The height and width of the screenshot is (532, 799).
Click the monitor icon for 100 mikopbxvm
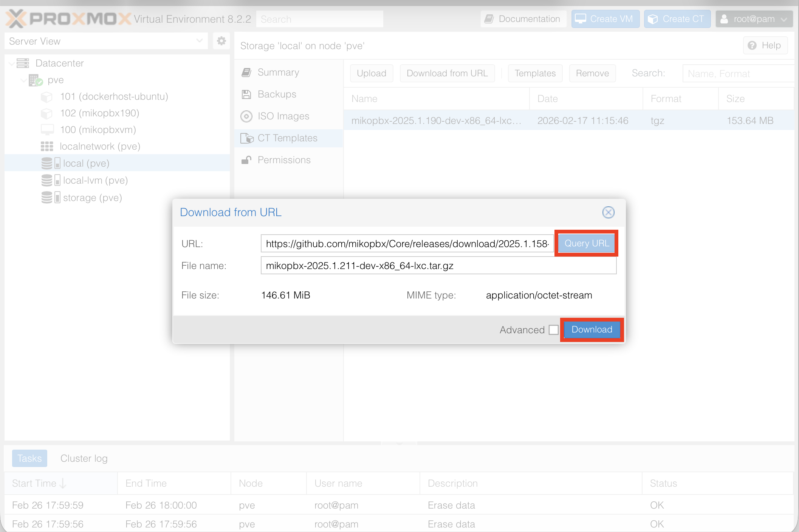47,130
